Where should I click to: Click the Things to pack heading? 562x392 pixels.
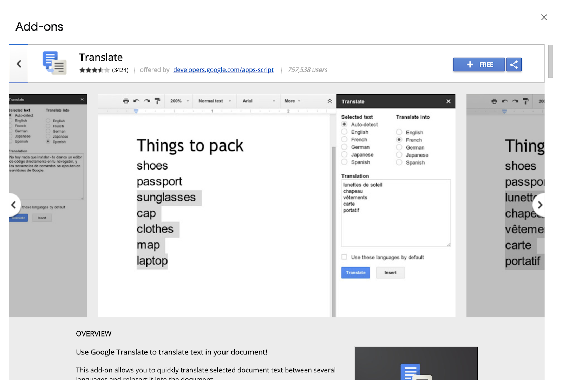[190, 146]
